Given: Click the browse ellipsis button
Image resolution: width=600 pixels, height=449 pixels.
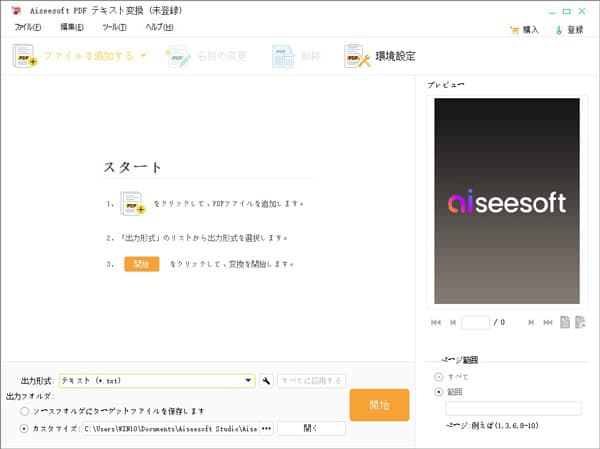Looking at the screenshot, I should coord(267,429).
